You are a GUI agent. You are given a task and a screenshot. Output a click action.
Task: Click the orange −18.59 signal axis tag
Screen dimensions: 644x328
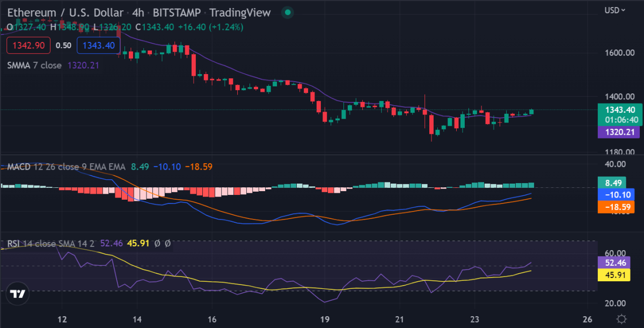tap(617, 207)
